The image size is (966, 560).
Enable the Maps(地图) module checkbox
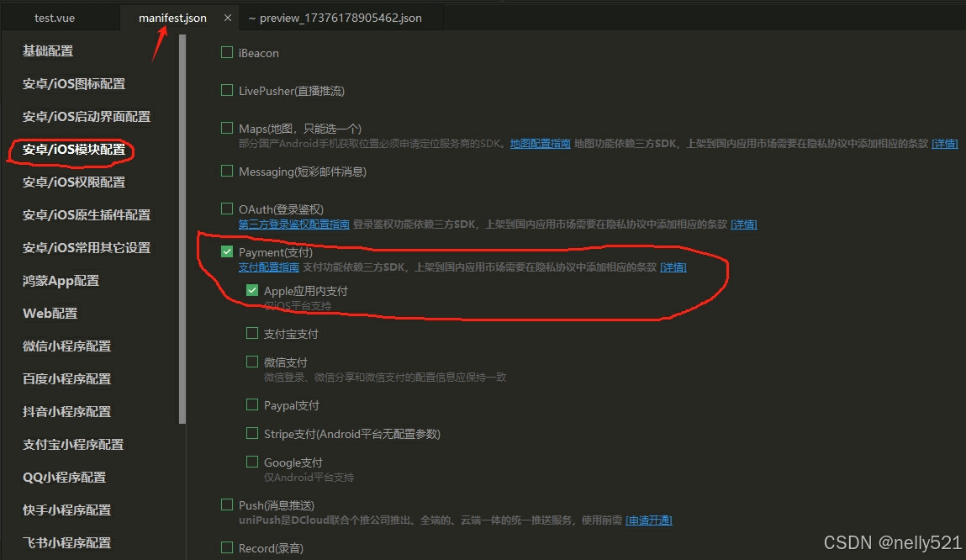click(227, 128)
